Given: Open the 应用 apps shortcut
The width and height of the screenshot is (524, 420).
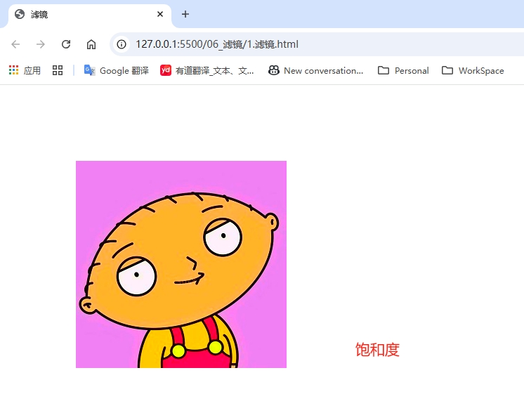Looking at the screenshot, I should click(x=25, y=70).
